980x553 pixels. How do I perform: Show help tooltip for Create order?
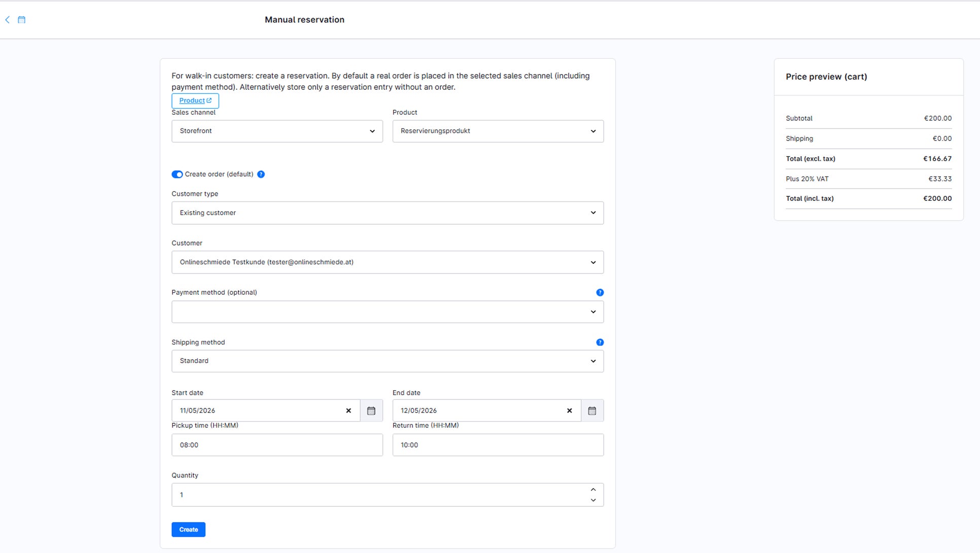click(x=261, y=175)
